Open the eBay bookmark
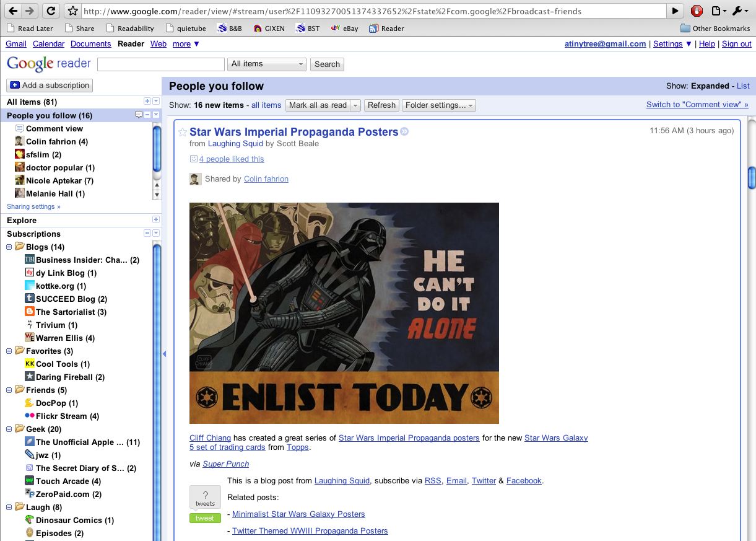This screenshot has height=541, width=756. (345, 29)
